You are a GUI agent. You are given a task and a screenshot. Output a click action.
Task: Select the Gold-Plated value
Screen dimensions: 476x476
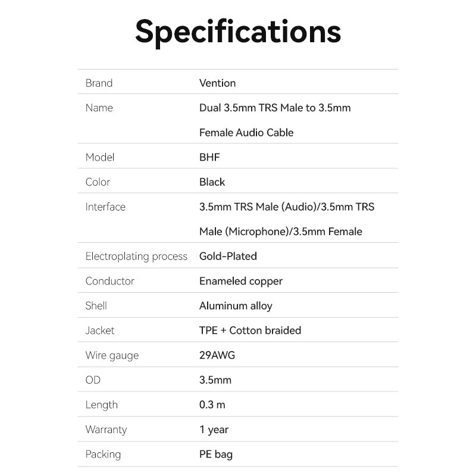228,256
